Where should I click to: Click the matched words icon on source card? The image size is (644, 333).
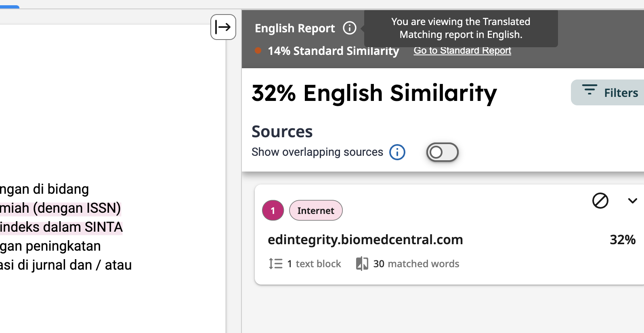point(362,264)
